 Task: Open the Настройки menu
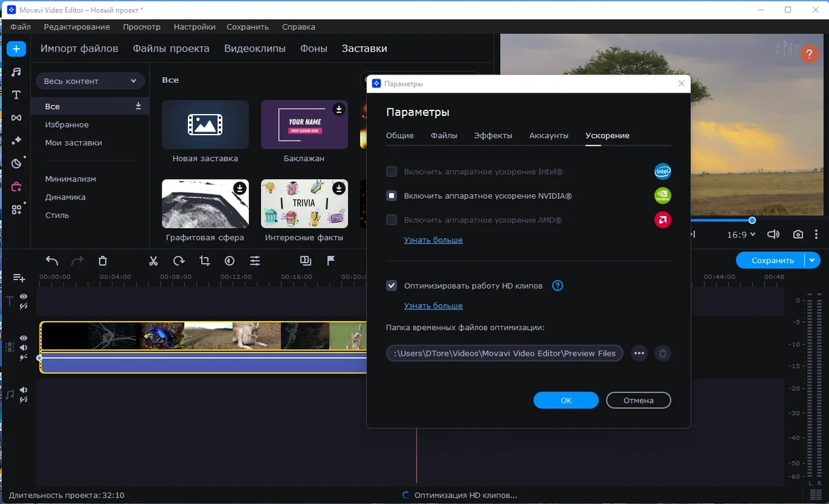(195, 27)
